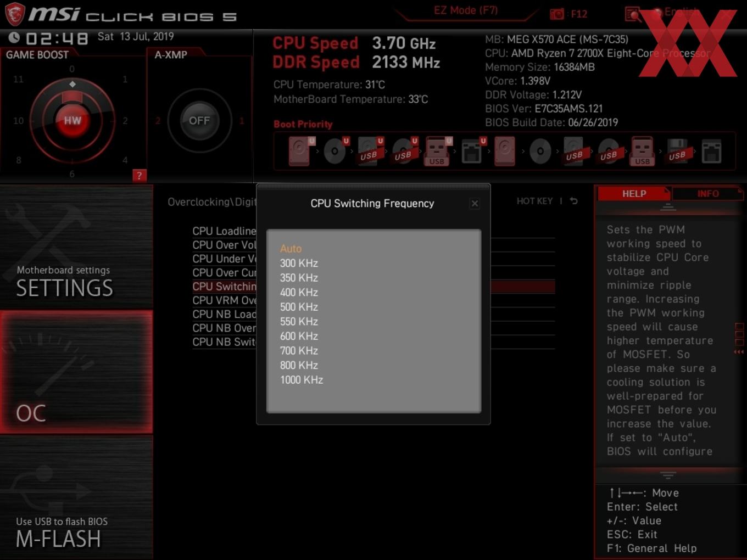Image resolution: width=747 pixels, height=560 pixels.
Task: Open the BIOS search icon in header
Action: (633, 14)
